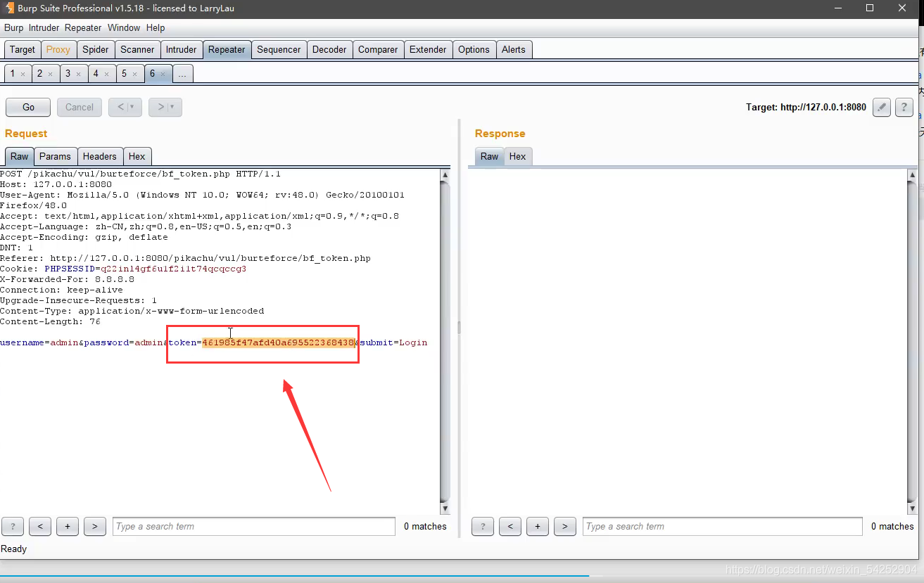Click the response search plus button
Image resolution: width=924 pixels, height=583 pixels.
(538, 526)
